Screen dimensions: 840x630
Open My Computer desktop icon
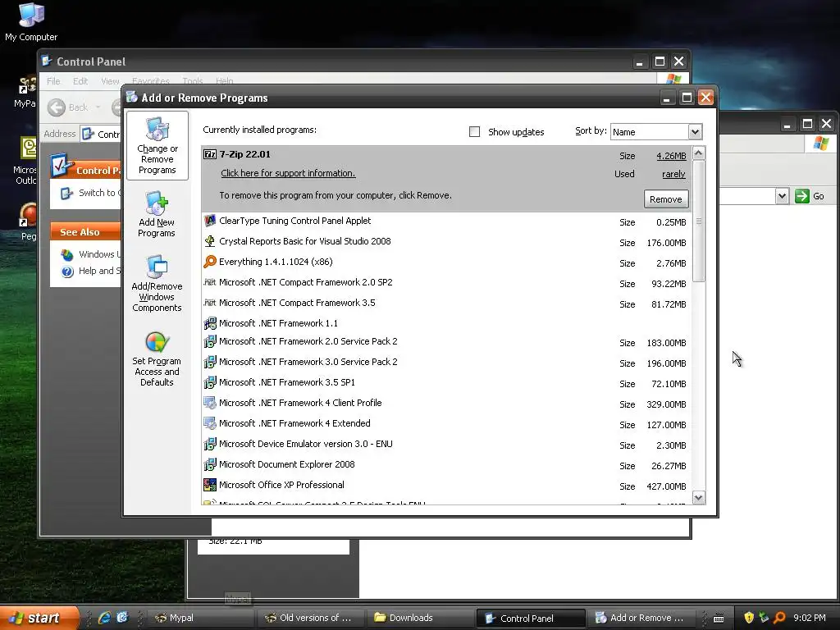31,21
